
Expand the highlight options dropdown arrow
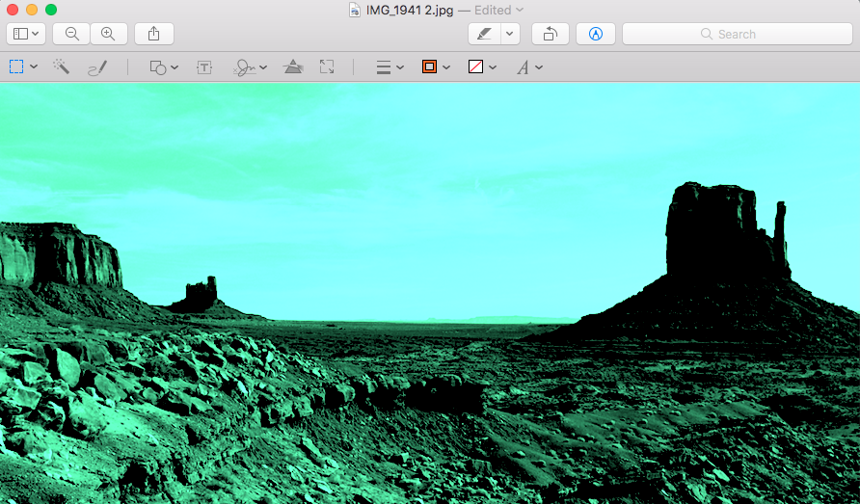510,34
